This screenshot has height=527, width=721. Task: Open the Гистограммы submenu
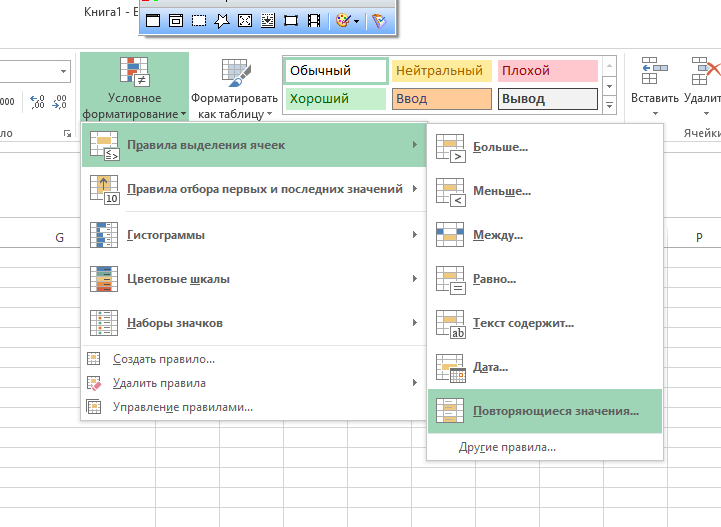tap(254, 235)
